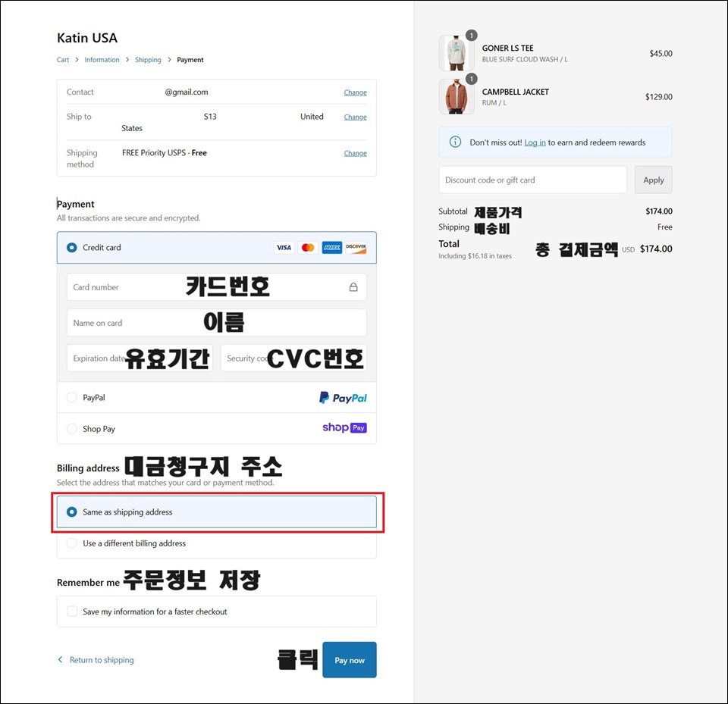Click the Discover card logo

pyautogui.click(x=356, y=247)
